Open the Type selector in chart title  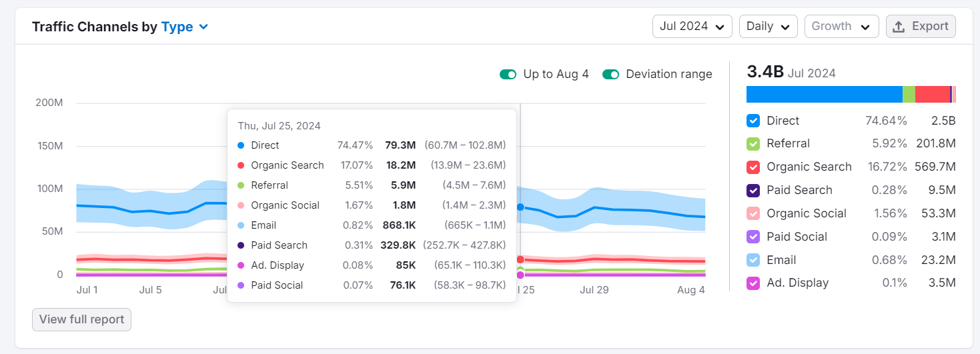tap(185, 27)
